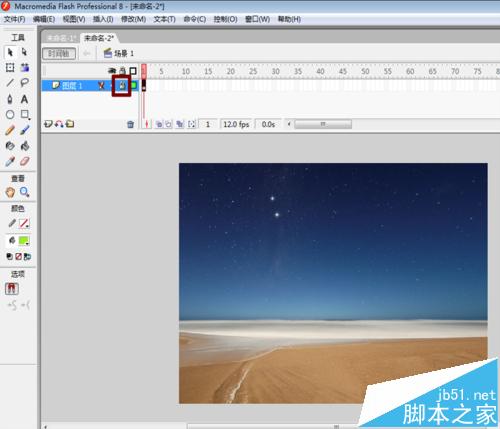
Task: Click the Insert Layer icon
Action: click(x=48, y=124)
